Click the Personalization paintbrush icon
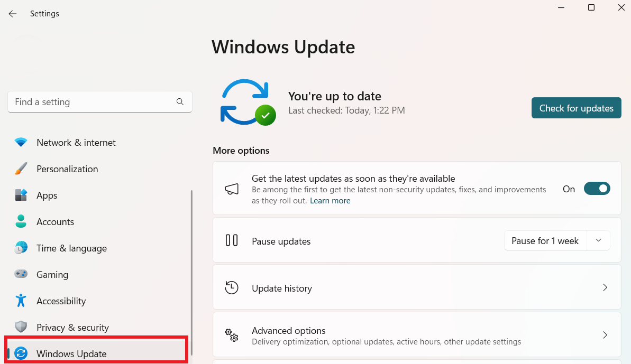The image size is (631, 364). pyautogui.click(x=21, y=169)
